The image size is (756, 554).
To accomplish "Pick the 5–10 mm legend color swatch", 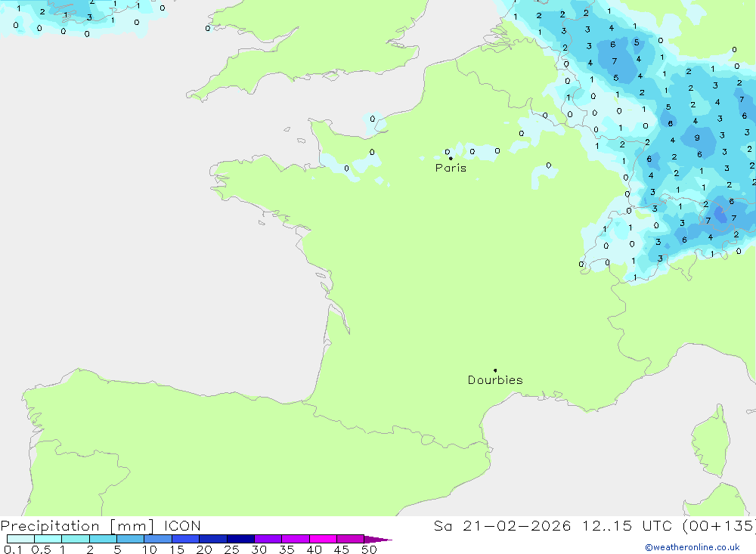I will tap(130, 539).
